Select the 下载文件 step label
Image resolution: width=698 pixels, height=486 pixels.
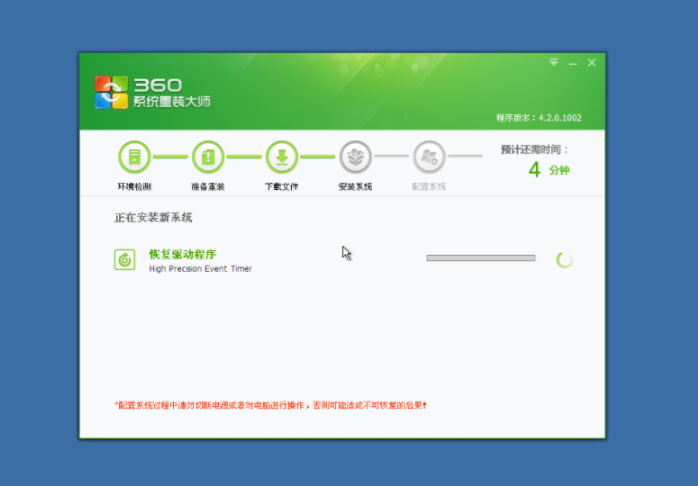282,187
